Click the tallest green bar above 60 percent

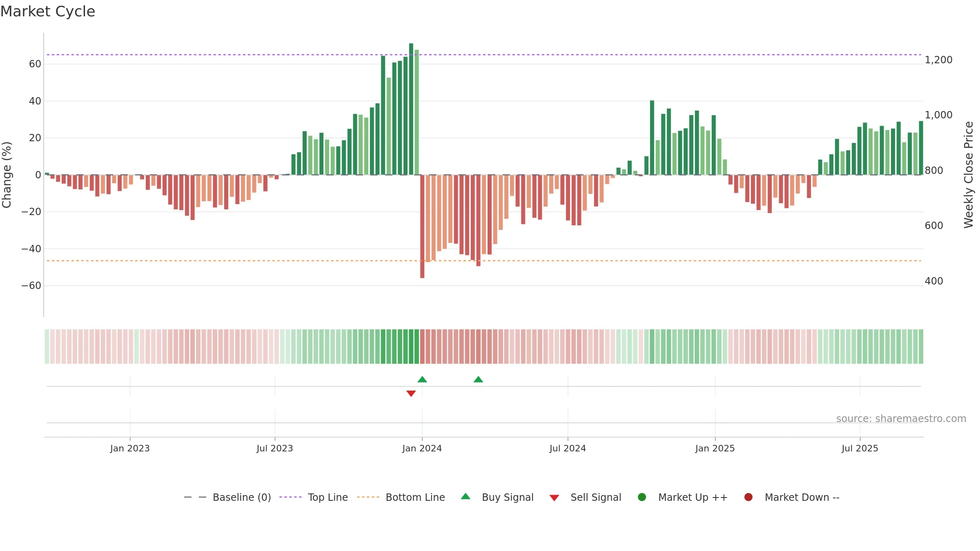(411, 109)
